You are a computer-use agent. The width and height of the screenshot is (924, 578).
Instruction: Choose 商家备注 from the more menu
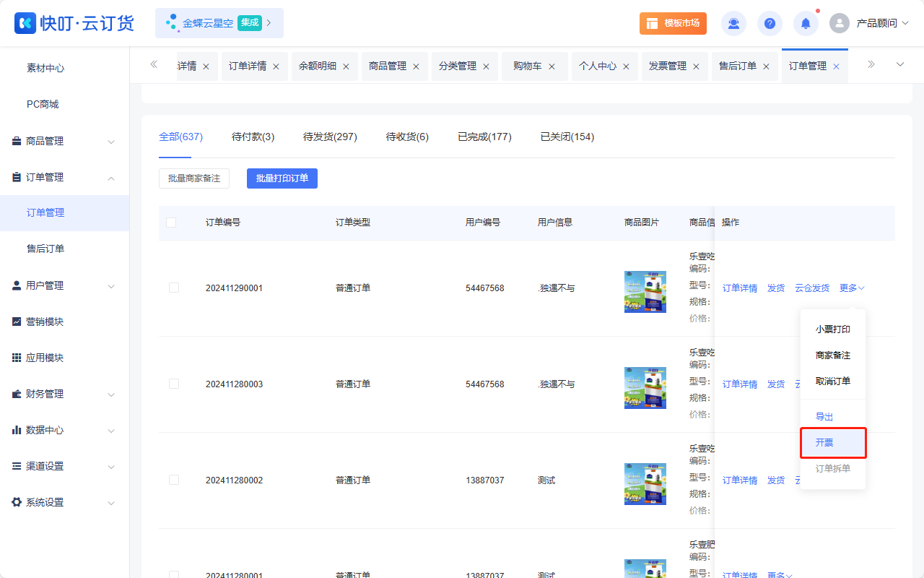coord(833,355)
